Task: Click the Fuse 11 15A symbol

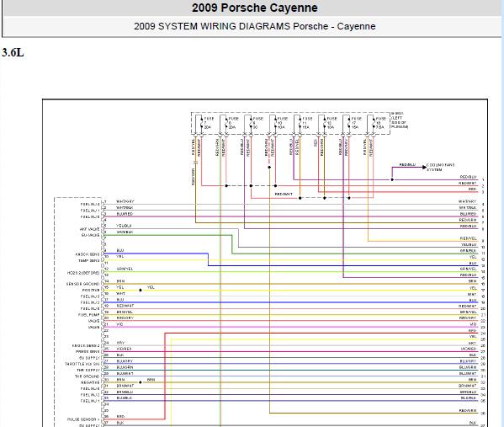Action: tap(301, 123)
